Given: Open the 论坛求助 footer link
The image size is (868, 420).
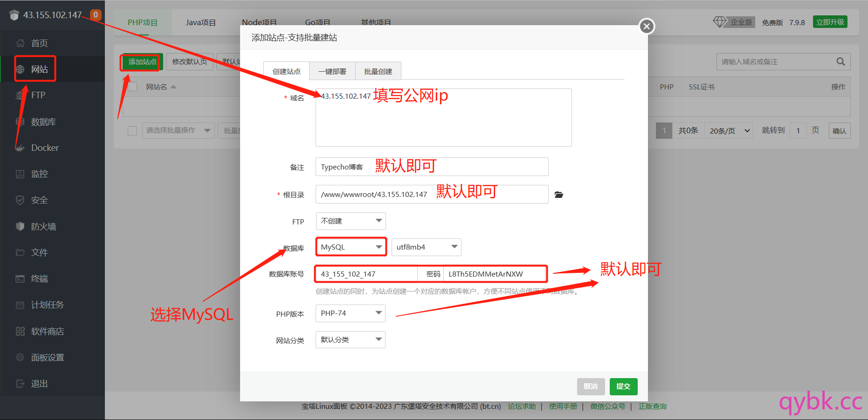Looking at the screenshot, I should pos(522,406).
